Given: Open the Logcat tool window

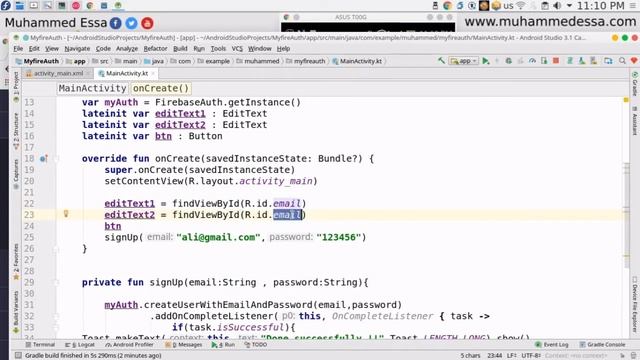Looking at the screenshot, I should coord(80,345).
